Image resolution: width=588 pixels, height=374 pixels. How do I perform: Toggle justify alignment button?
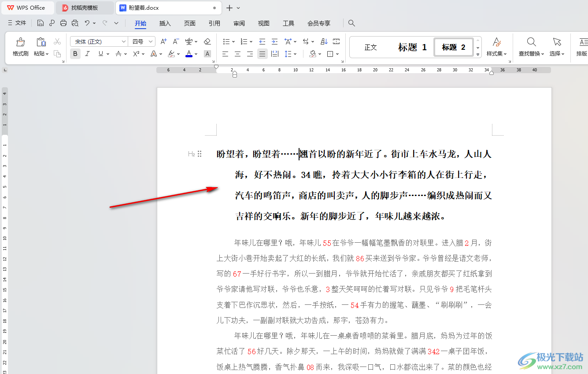tap(262, 54)
